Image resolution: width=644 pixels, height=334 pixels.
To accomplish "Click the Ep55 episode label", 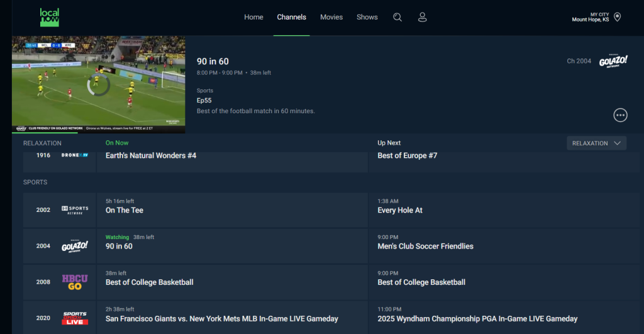I will click(204, 100).
